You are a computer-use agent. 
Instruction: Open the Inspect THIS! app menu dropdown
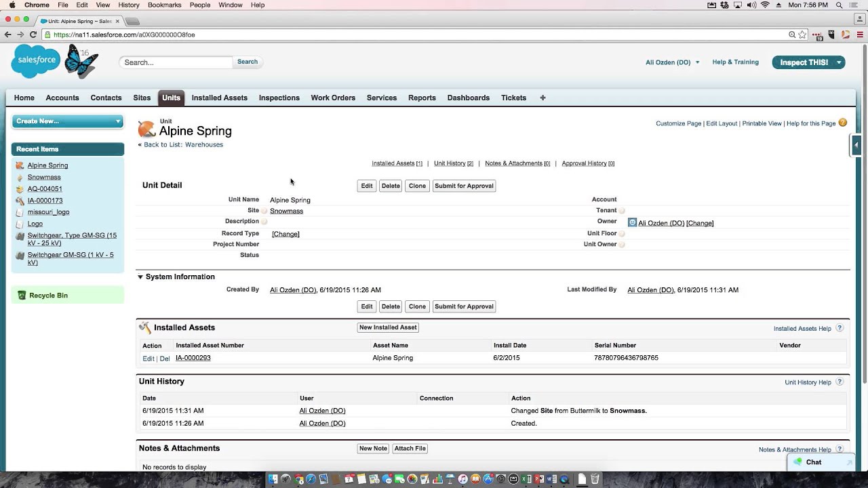tap(840, 62)
